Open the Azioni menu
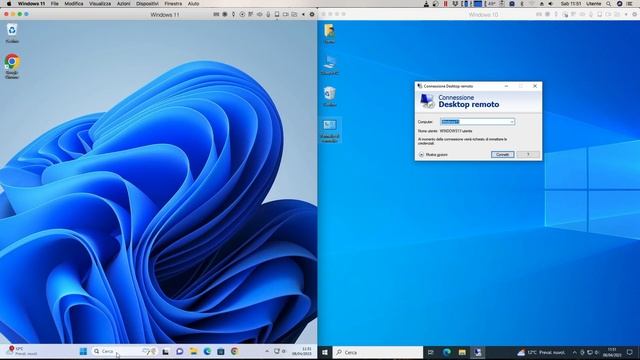Viewport: 640px width, 360px height. (x=124, y=4)
